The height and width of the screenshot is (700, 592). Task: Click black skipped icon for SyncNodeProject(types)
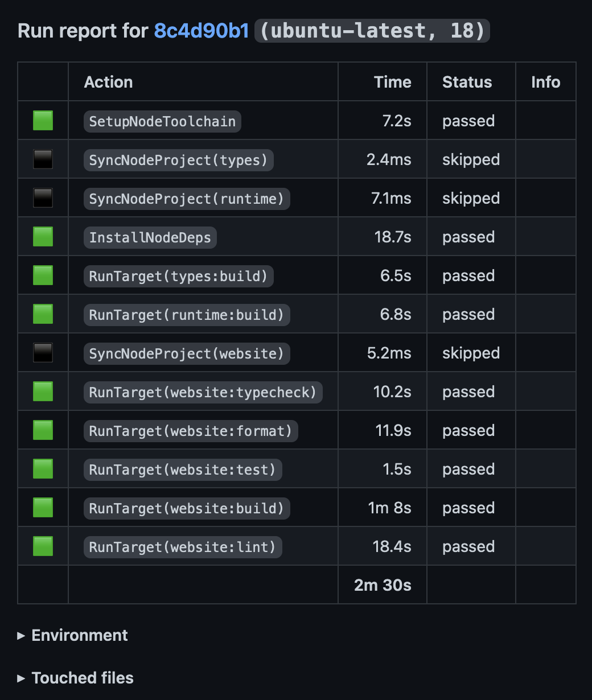click(43, 159)
